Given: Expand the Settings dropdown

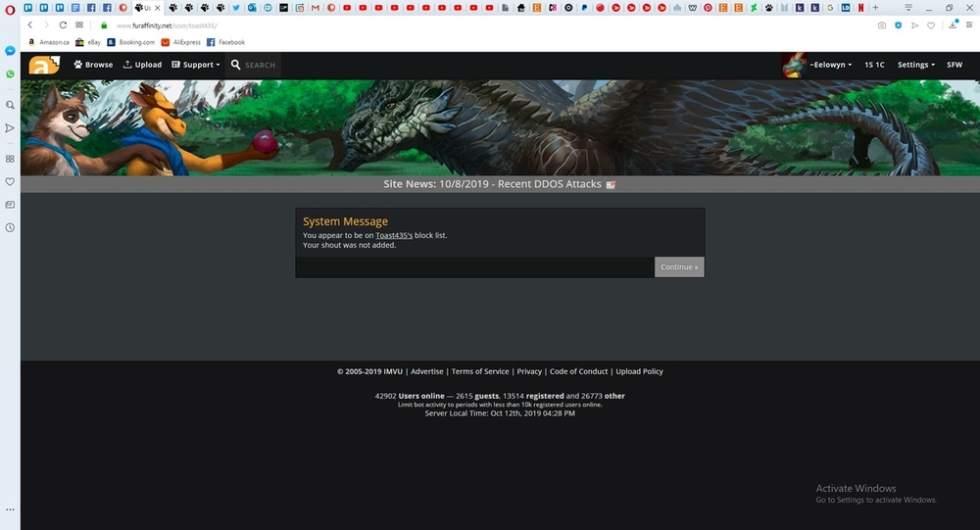Looking at the screenshot, I should click(916, 65).
